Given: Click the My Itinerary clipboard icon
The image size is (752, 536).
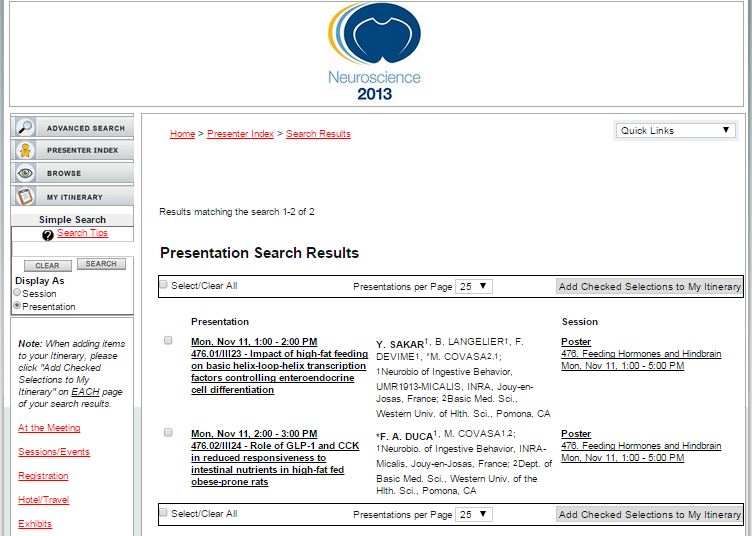Looking at the screenshot, I should click(x=25, y=197).
